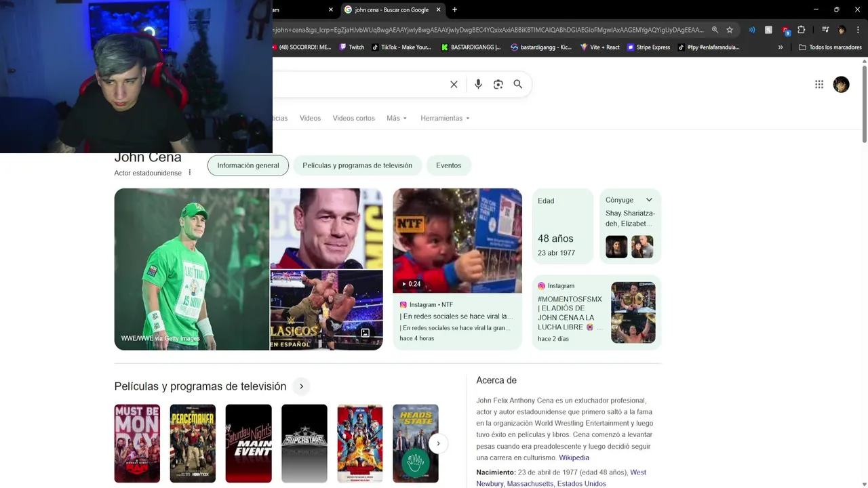This screenshot has width=868, height=488.
Task: Open the Vite + React bookmark
Action: tap(600, 47)
